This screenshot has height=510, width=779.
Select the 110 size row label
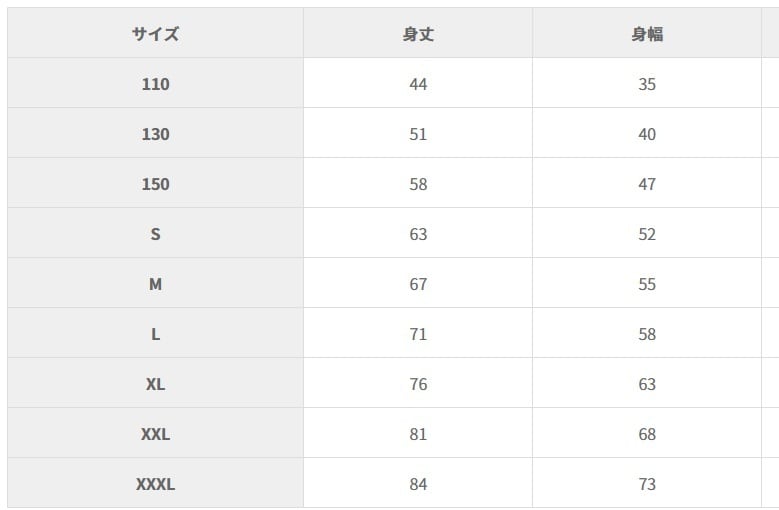155,84
